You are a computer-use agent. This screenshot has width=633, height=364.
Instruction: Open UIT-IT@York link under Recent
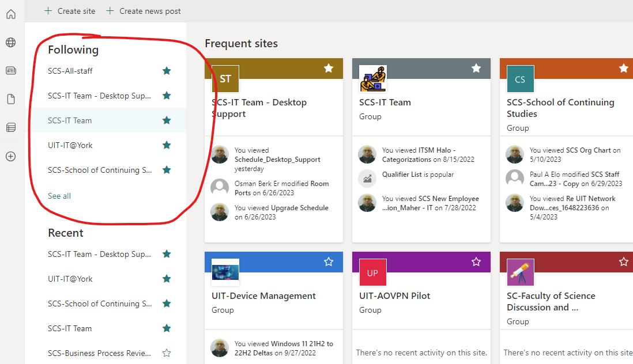click(x=70, y=279)
